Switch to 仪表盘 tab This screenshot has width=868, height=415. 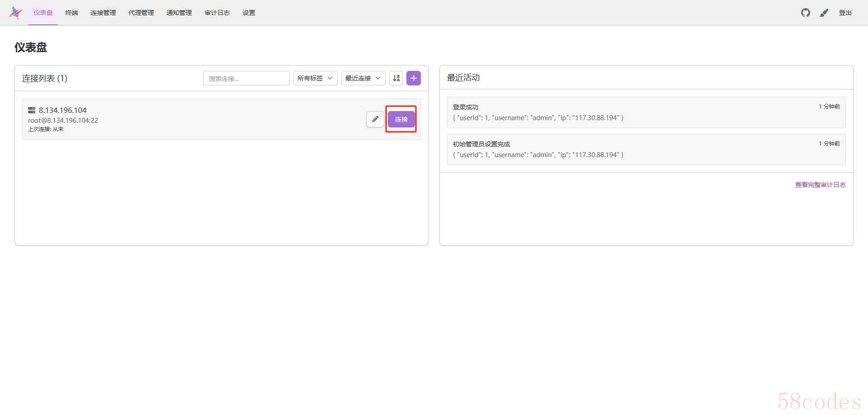pyautogui.click(x=43, y=13)
